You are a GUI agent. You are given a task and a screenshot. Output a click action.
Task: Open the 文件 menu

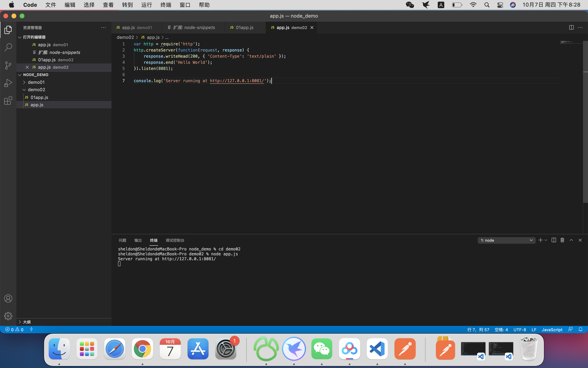click(x=51, y=5)
